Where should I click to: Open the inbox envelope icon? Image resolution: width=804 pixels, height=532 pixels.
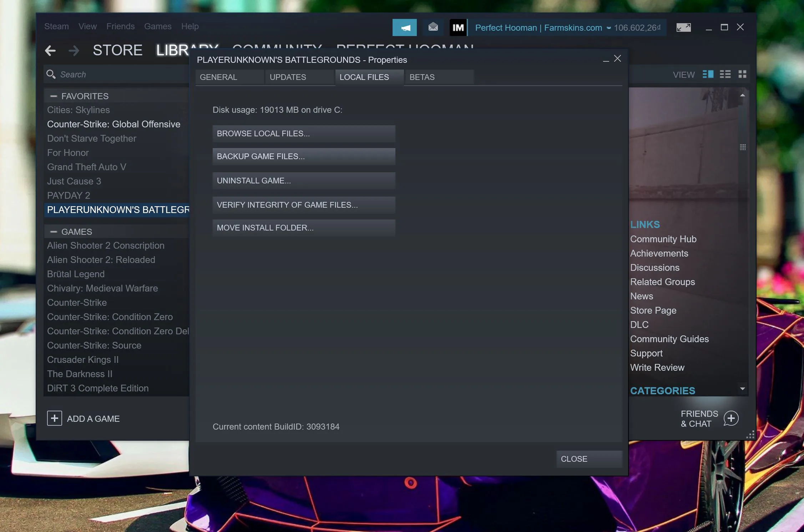pyautogui.click(x=433, y=27)
